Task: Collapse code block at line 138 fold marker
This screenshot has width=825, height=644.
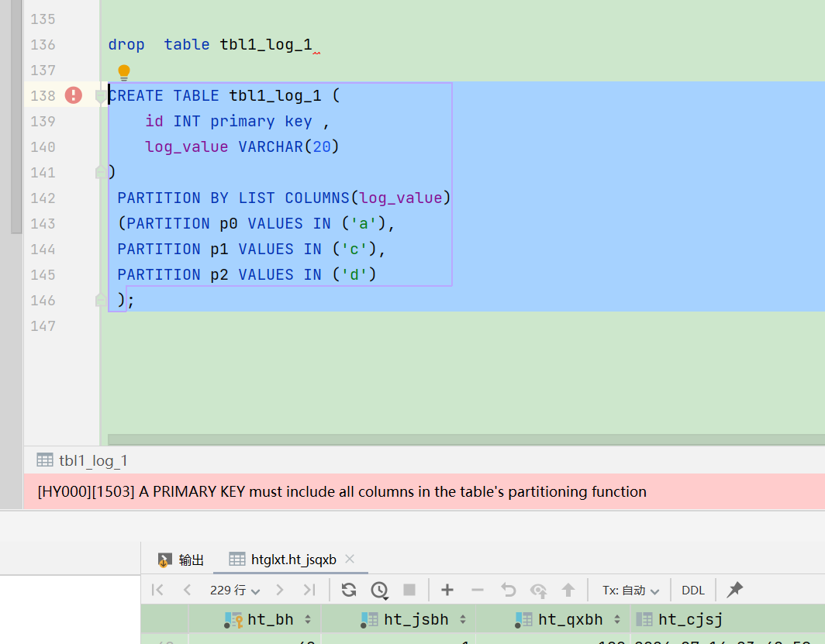Action: pyautogui.click(x=101, y=95)
